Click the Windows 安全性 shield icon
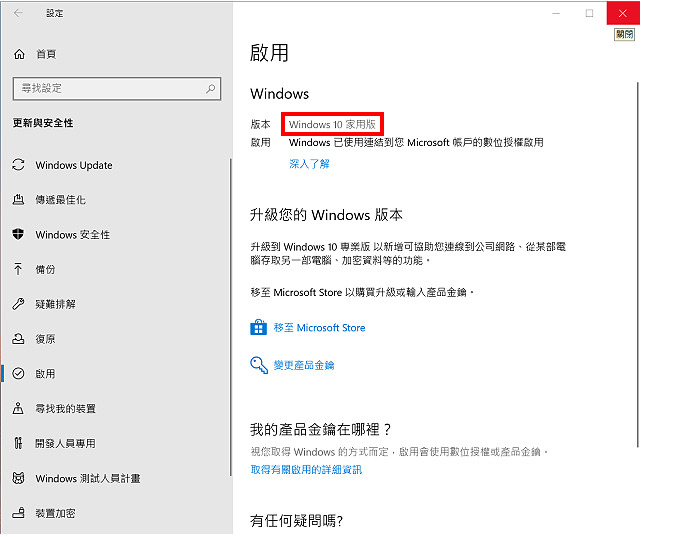This screenshot has width=694, height=537. point(18,234)
